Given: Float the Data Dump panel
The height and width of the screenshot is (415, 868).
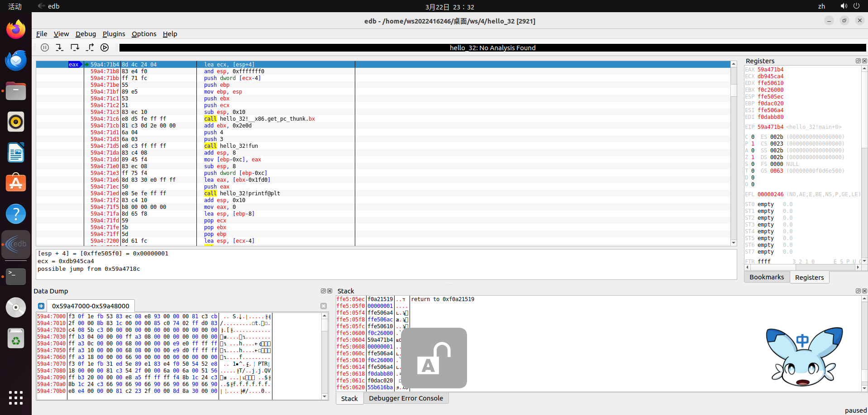Looking at the screenshot, I should pyautogui.click(x=323, y=291).
